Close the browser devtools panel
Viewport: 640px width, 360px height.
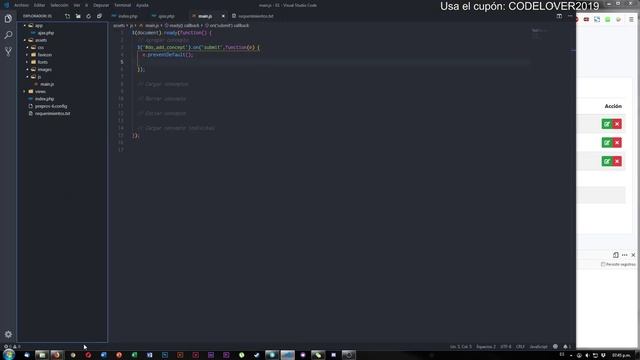click(x=633, y=255)
